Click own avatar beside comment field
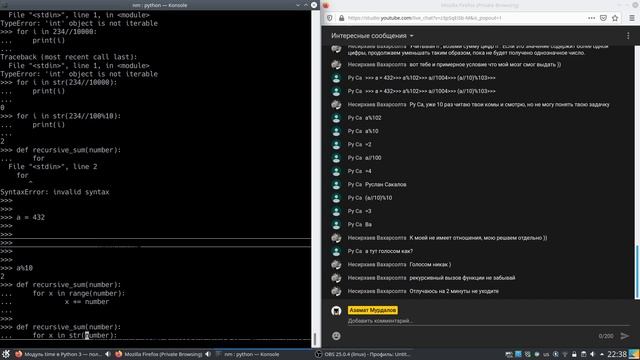This screenshot has width=640, height=360. (336, 311)
